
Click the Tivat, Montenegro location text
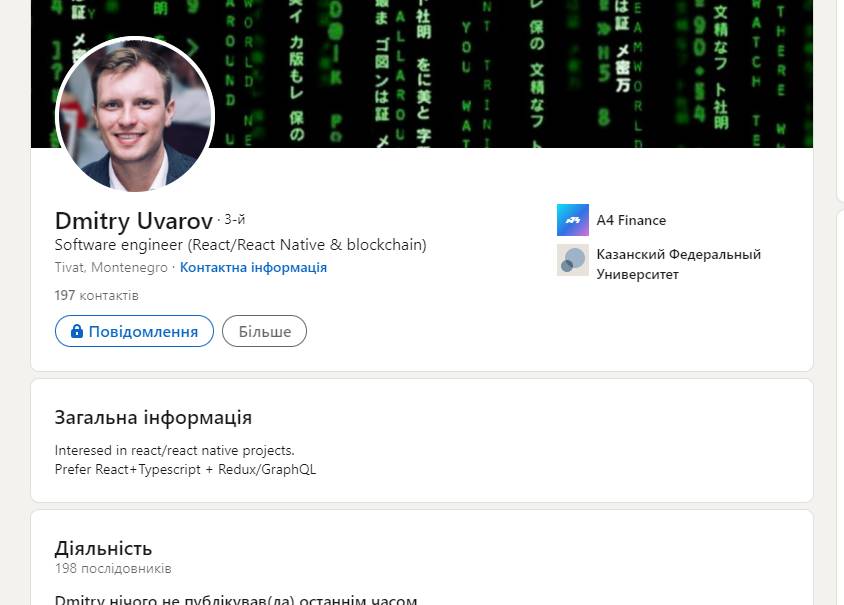[x=111, y=268]
